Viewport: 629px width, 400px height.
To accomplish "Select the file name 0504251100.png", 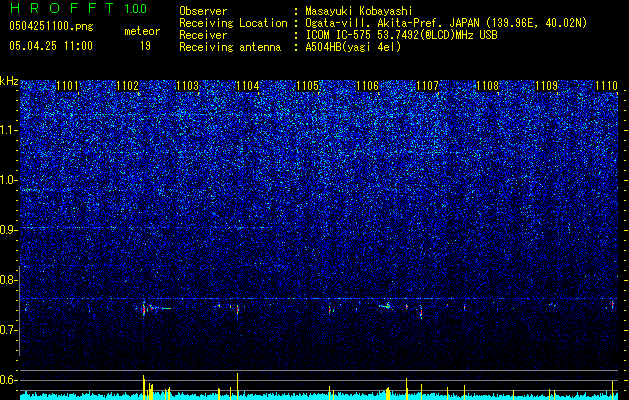I will [51, 27].
